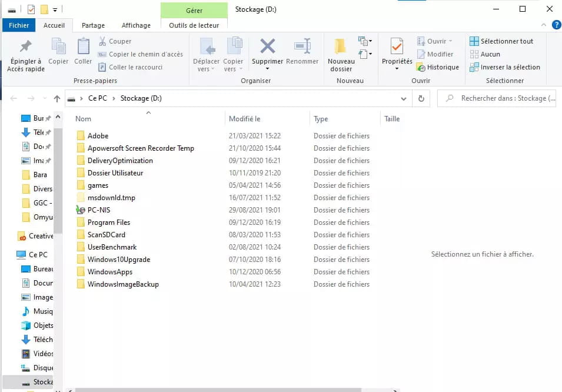Click the Supprimer red X icon

coord(267,46)
